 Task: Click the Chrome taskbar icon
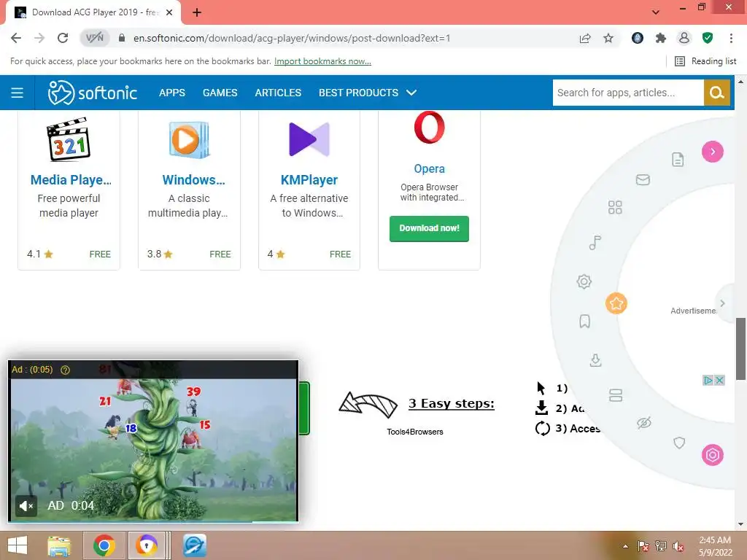104,545
